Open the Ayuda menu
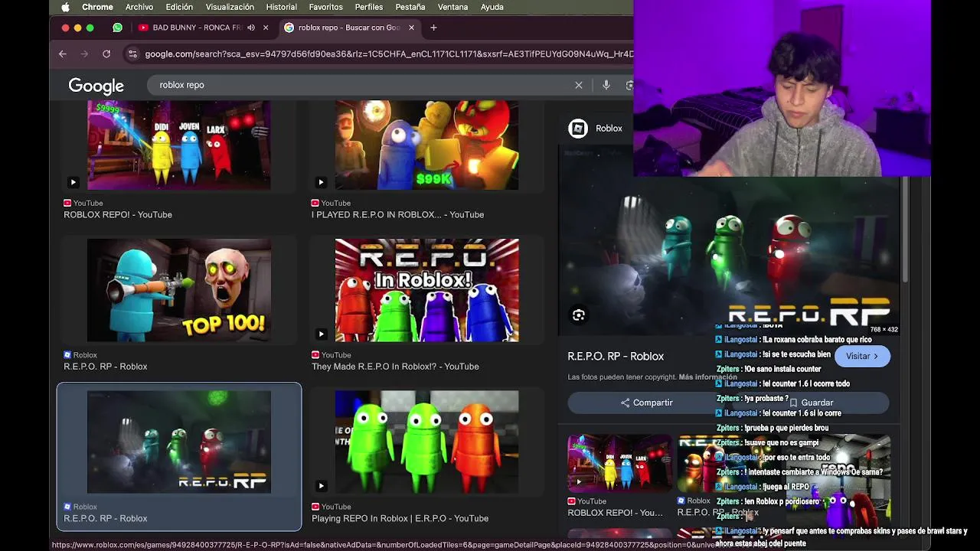Screen dimensions: 980x551 pos(492,7)
